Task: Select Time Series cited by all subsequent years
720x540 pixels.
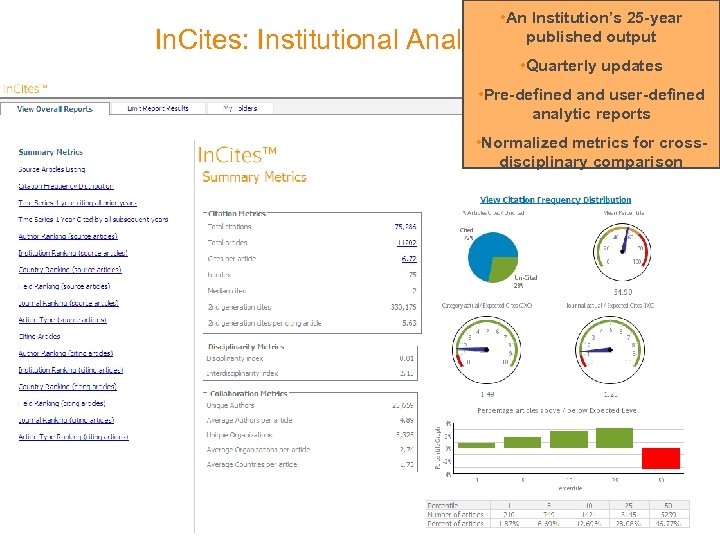Action: (x=93, y=219)
